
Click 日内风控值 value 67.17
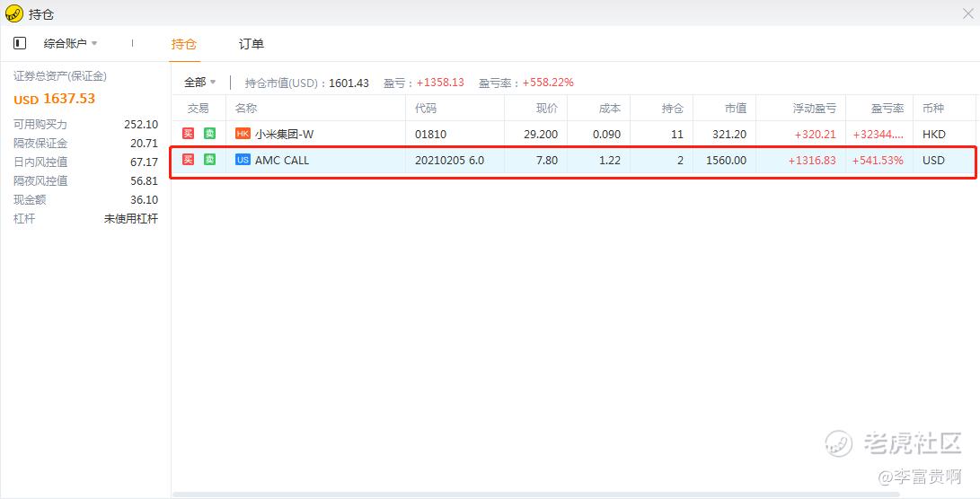[145, 162]
